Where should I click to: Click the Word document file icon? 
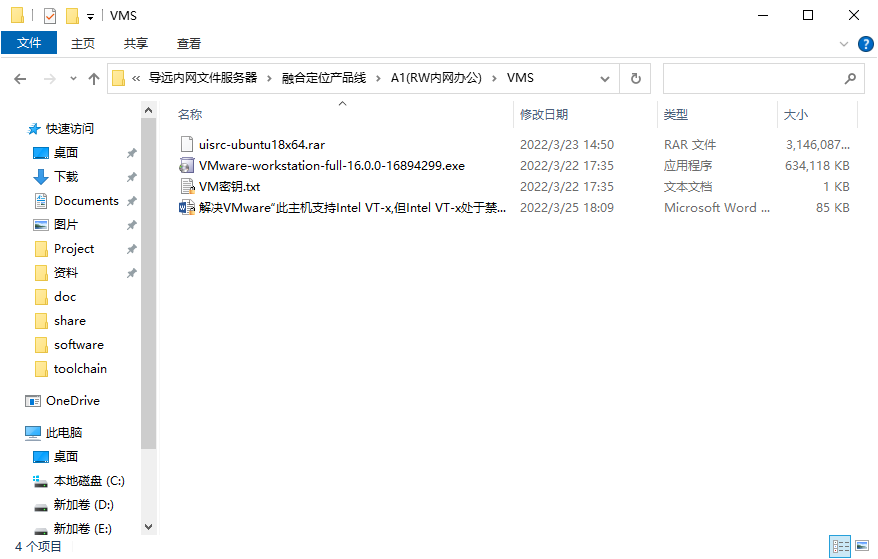(x=186, y=208)
